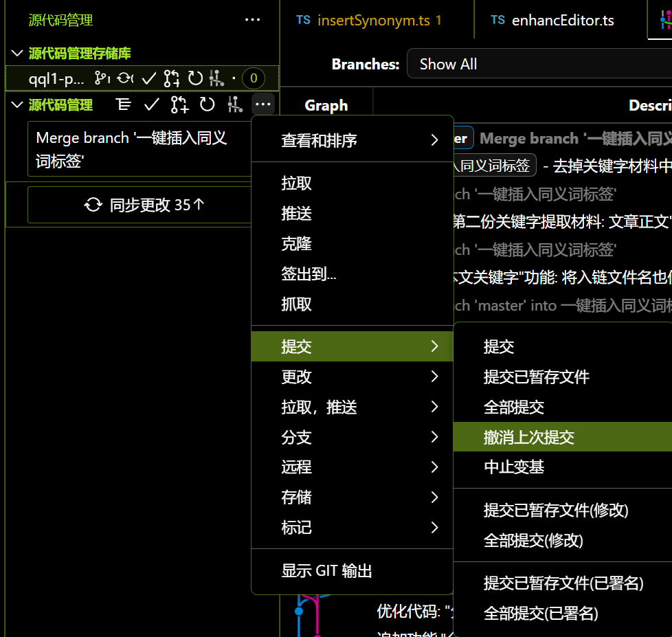Click create pull request icon in 源代码管理 header
This screenshot has width=672, height=637.
(x=179, y=105)
